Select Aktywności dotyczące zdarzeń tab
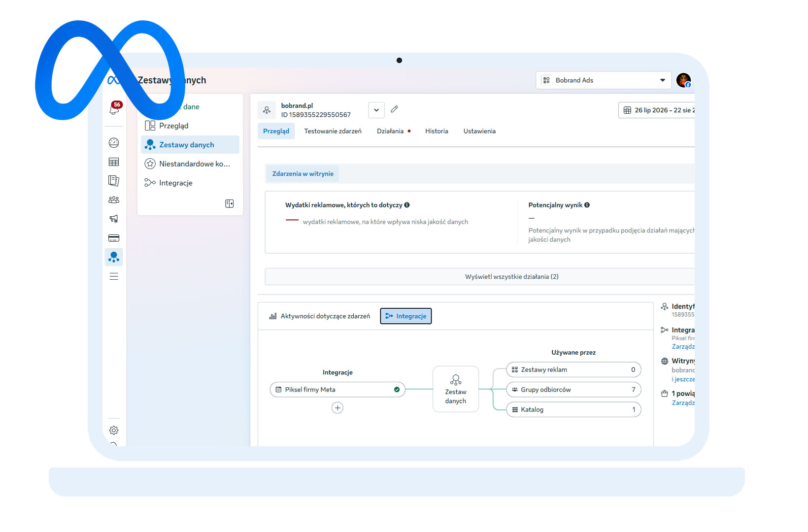The image size is (808, 532). [x=320, y=316]
